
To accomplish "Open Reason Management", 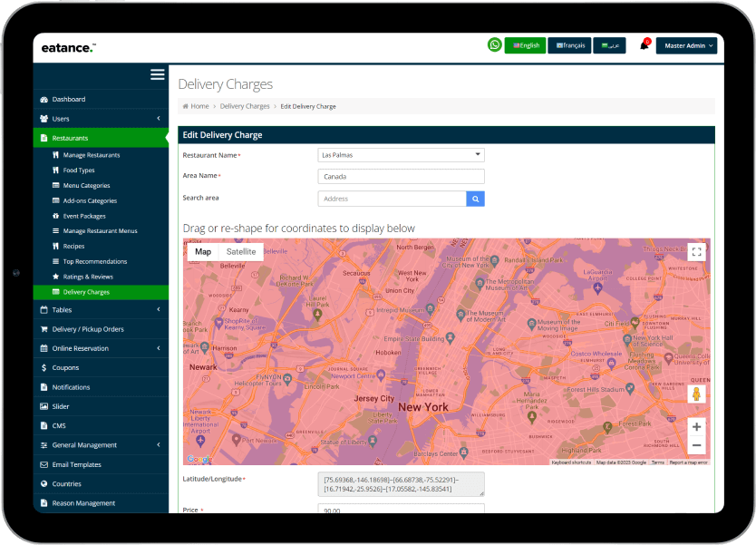I will click(101, 503).
